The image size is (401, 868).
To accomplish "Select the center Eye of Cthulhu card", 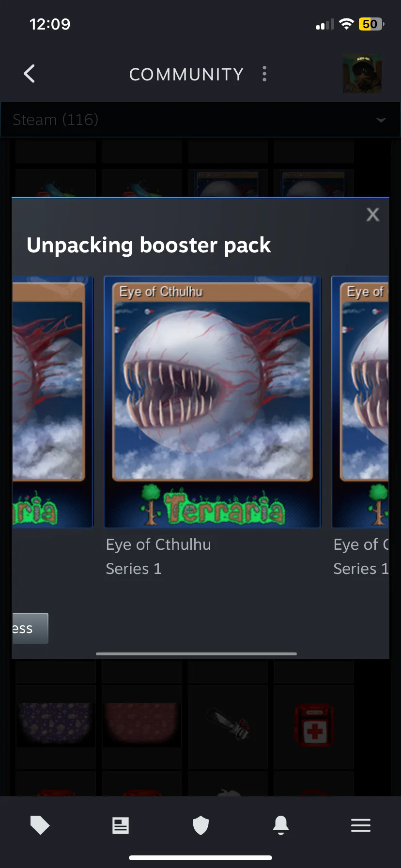I will pyautogui.click(x=213, y=402).
